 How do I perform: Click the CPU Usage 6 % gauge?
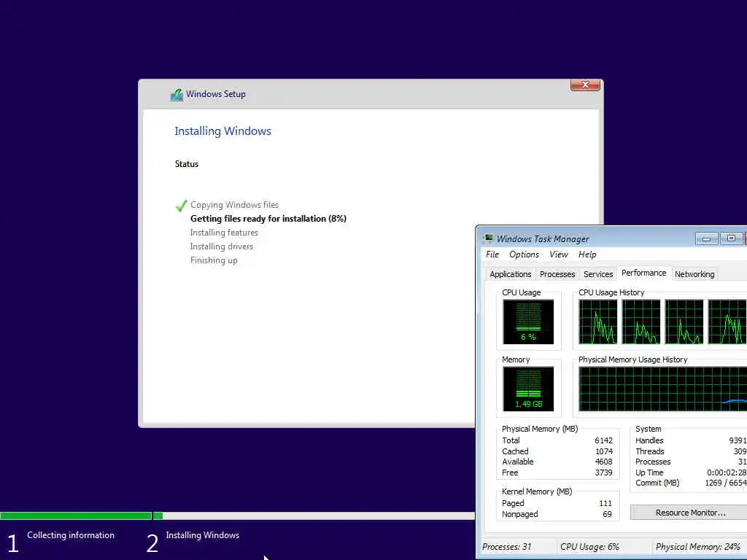(528, 322)
